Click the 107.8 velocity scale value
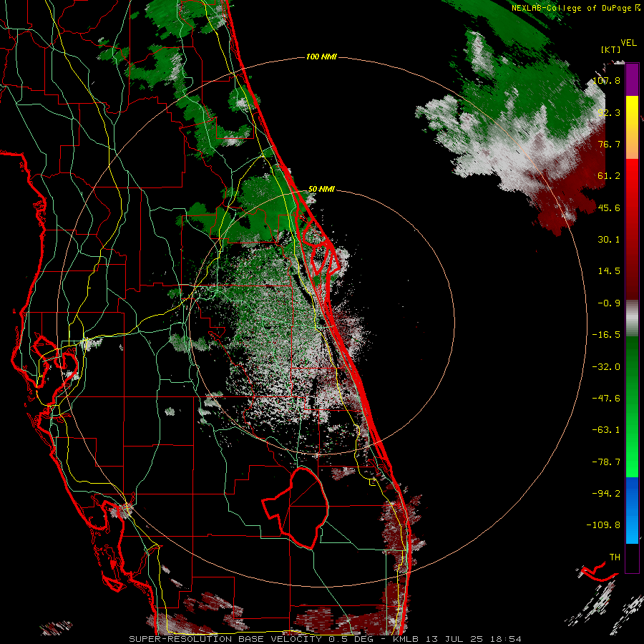This screenshot has height=644, width=644. click(x=606, y=80)
